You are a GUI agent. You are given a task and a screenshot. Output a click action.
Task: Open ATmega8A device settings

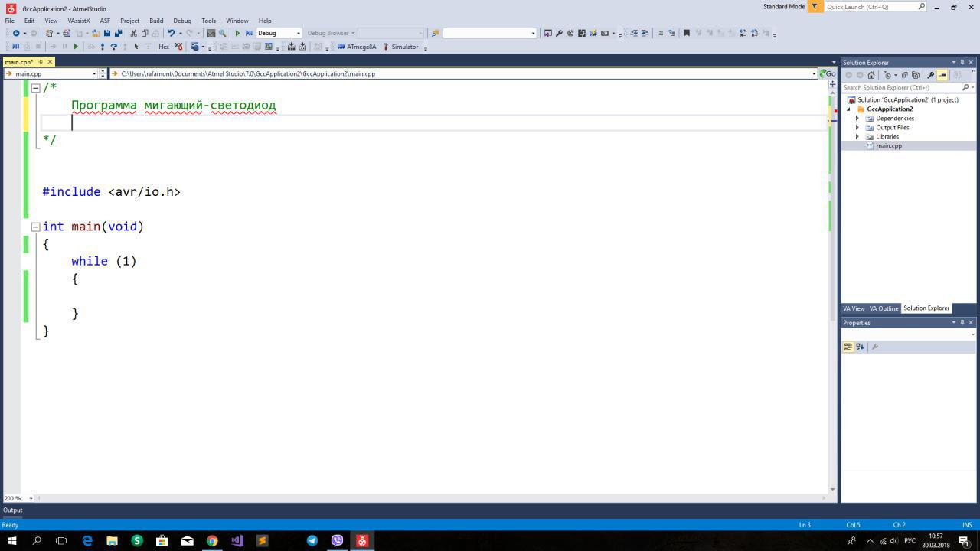click(357, 47)
